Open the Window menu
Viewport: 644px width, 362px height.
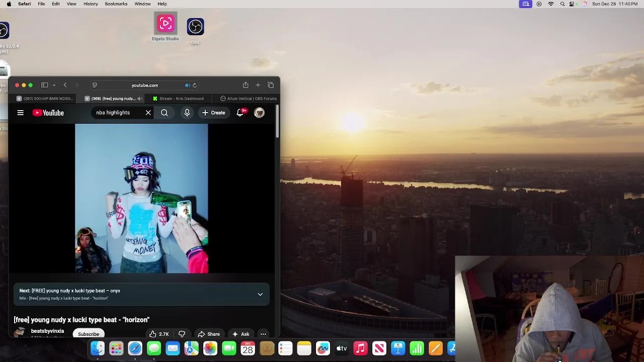click(142, 4)
